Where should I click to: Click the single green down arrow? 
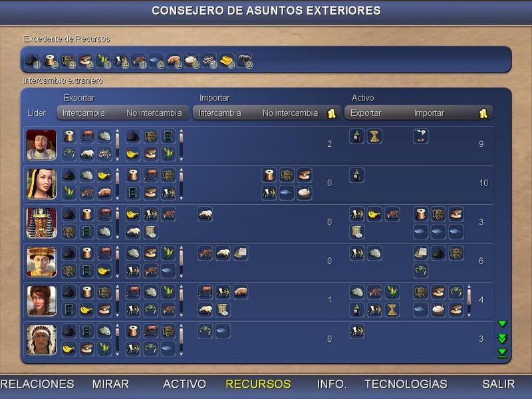pos(503,324)
